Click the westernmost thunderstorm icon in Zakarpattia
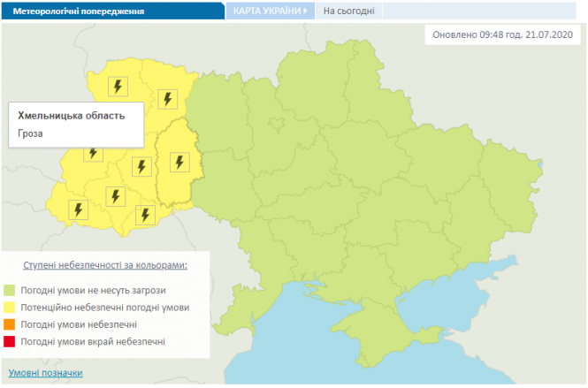Image resolution: width=588 pixels, height=388 pixels. click(x=78, y=209)
